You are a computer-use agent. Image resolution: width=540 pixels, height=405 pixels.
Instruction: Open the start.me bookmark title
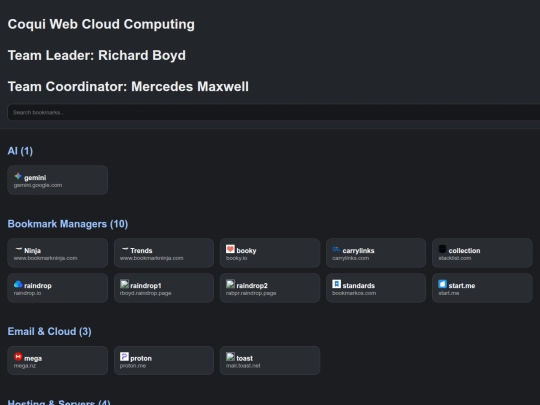[x=462, y=286]
